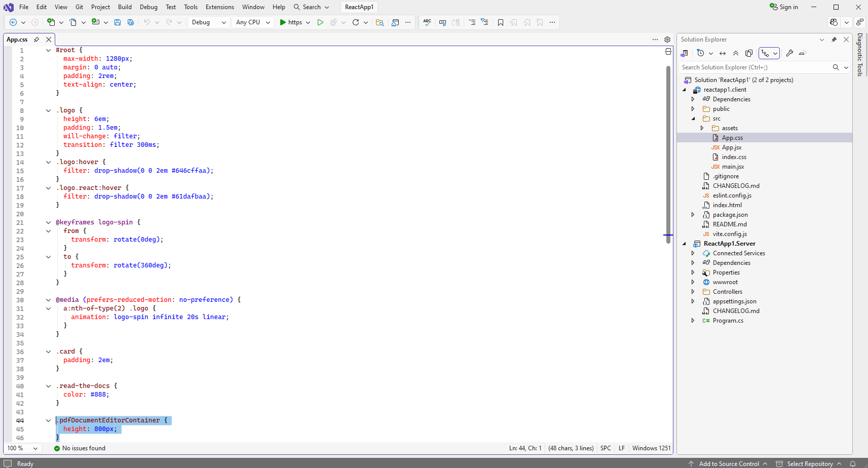Click the Search Solution Explorer input field
The height and width of the screenshot is (468, 868).
point(755,67)
